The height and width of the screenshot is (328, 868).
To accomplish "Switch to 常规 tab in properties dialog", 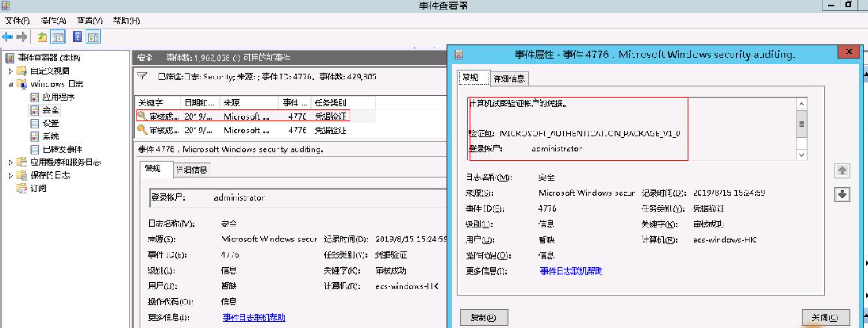I will tap(474, 78).
